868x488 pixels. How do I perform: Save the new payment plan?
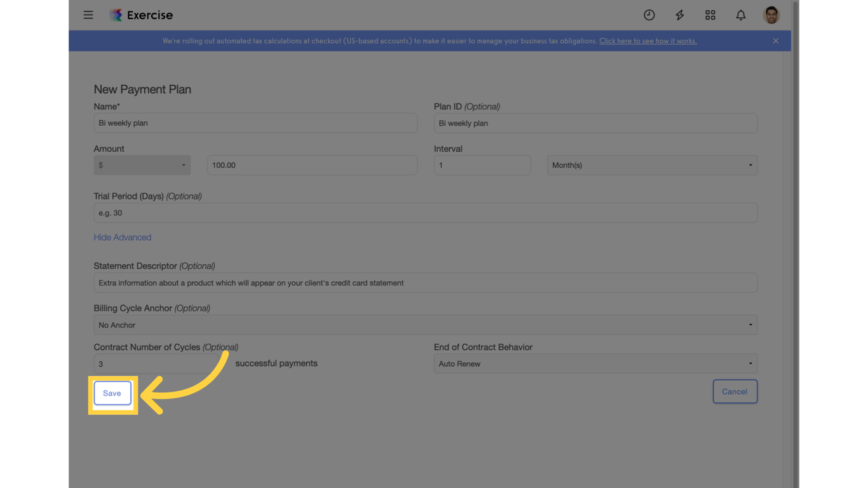[112, 393]
